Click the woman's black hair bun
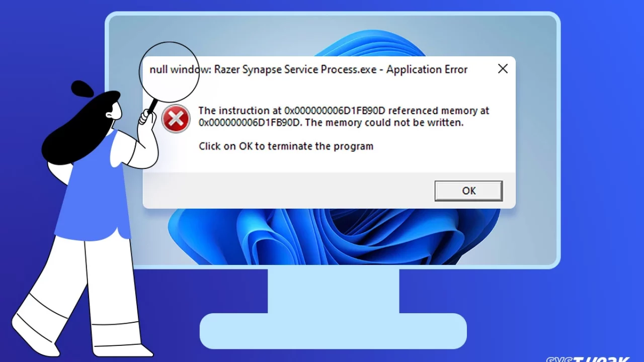Image resolution: width=644 pixels, height=362 pixels. (x=82, y=89)
